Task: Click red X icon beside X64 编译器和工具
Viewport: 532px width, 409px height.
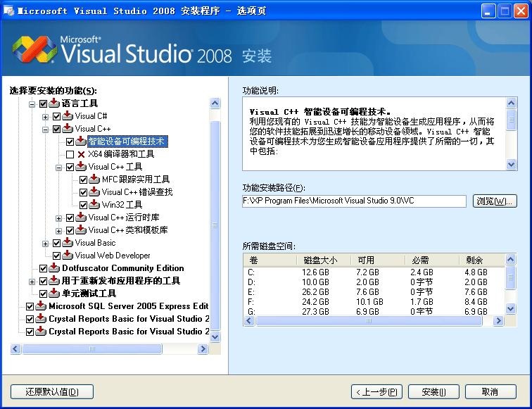Action: [x=81, y=154]
